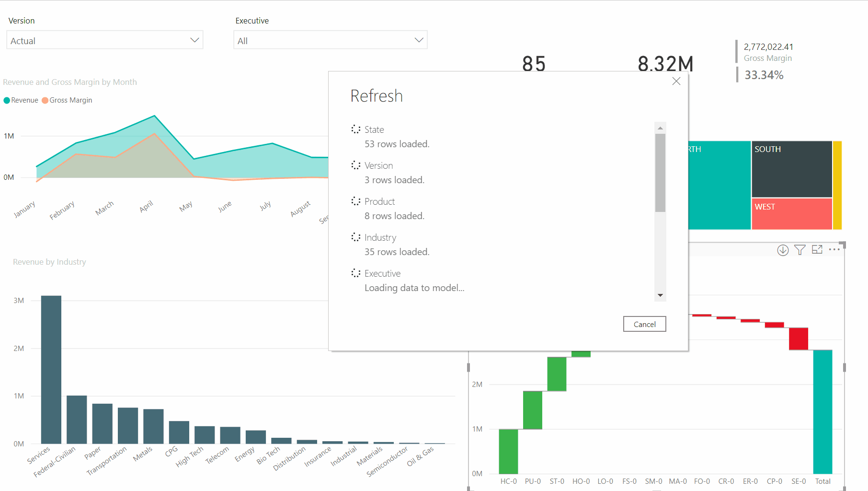Select the SOUTH tile in the treemap

pyautogui.click(x=791, y=169)
